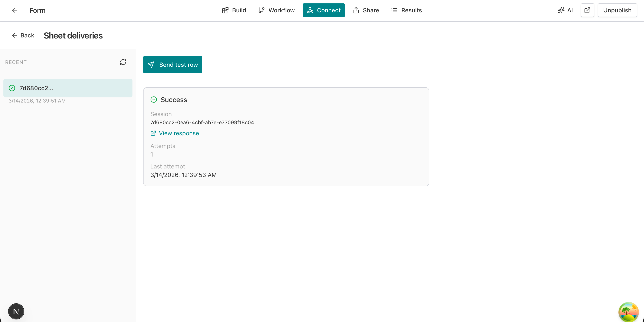The image size is (644, 322).
Task: Click the top-left back arrow icon
Action: (14, 10)
